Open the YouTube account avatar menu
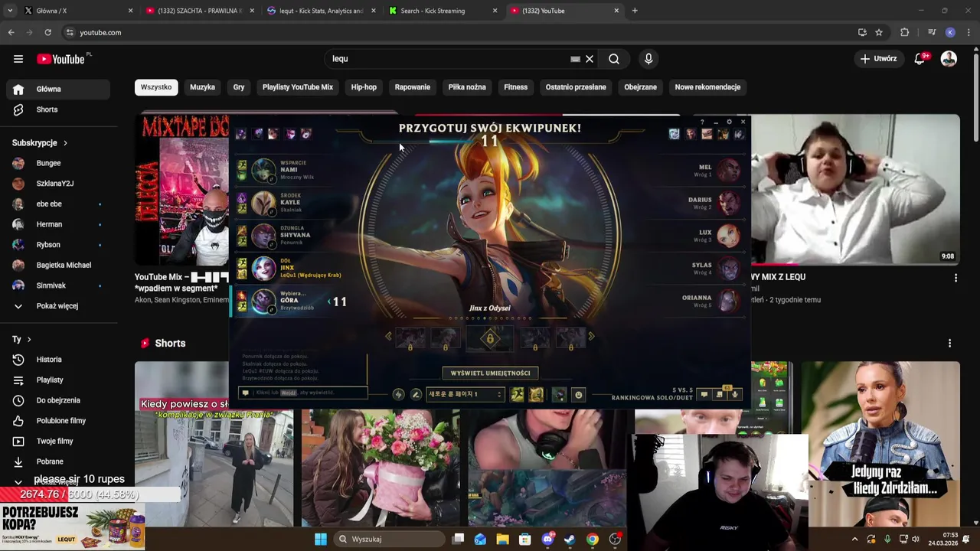This screenshot has width=980, height=551. tap(949, 59)
